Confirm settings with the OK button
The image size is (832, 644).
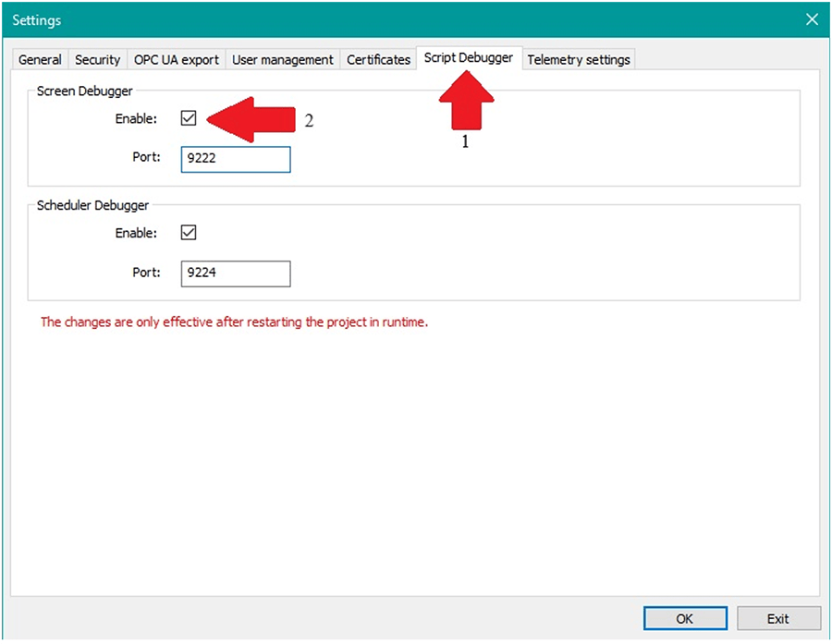685,618
